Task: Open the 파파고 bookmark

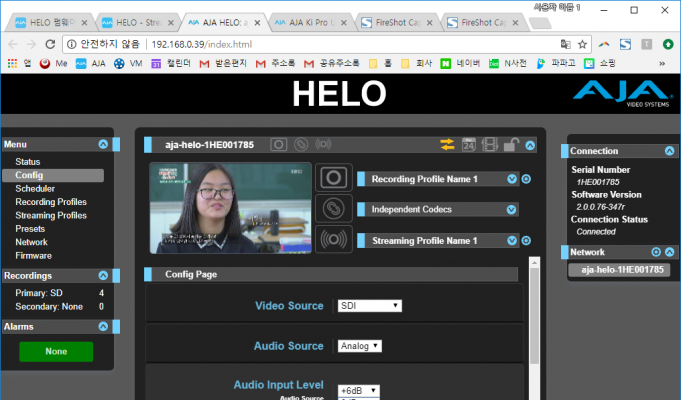Action: coord(556,64)
